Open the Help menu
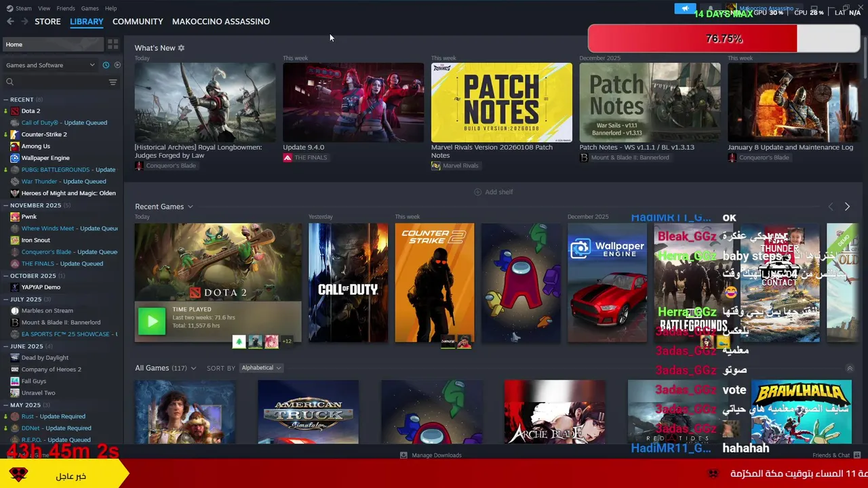Viewport: 868px width, 488px height. (x=111, y=8)
